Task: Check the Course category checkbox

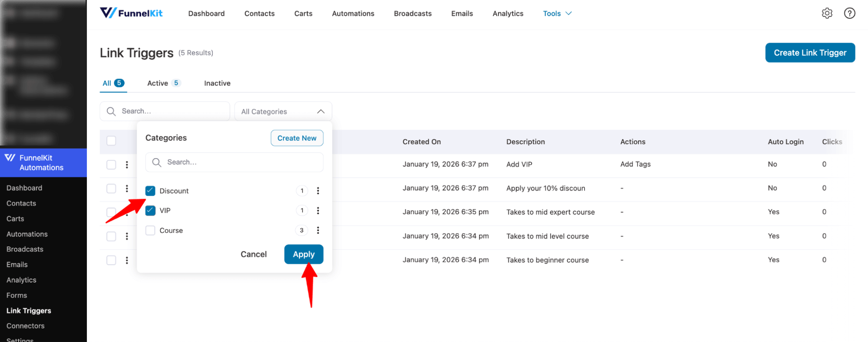Action: coord(150,230)
